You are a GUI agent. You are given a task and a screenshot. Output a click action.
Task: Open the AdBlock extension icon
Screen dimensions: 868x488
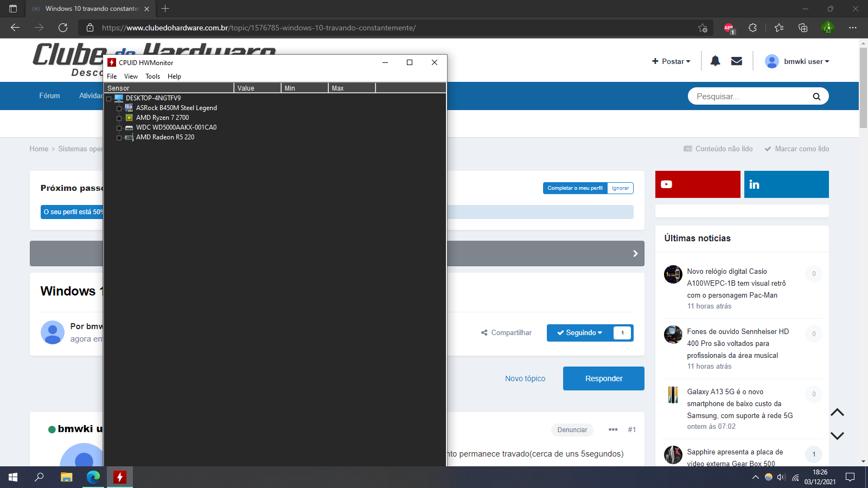click(729, 28)
